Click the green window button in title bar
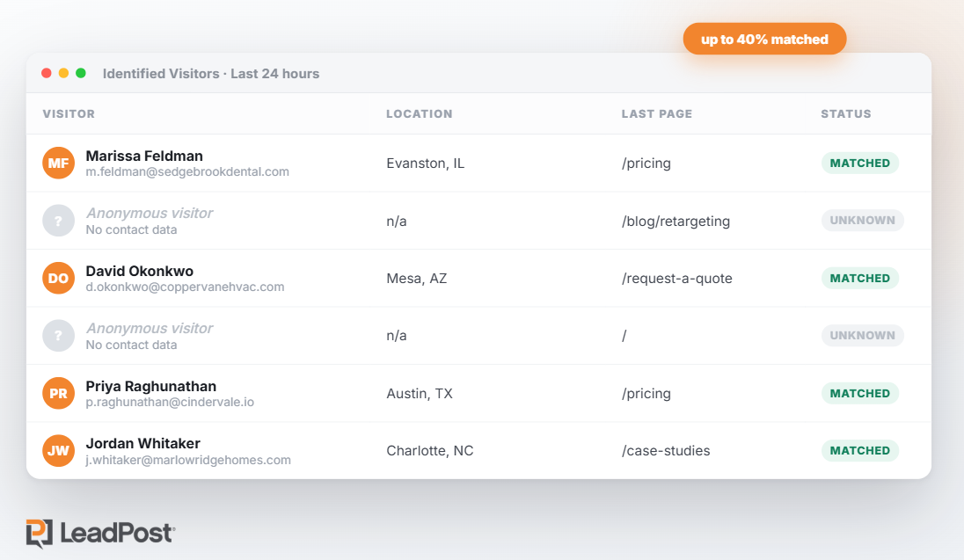Screen dimensions: 964x560 81,73
